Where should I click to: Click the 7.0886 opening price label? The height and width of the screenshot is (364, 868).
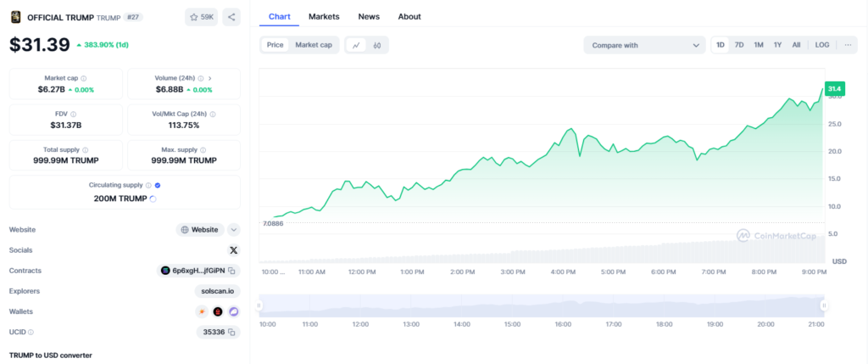[273, 222]
